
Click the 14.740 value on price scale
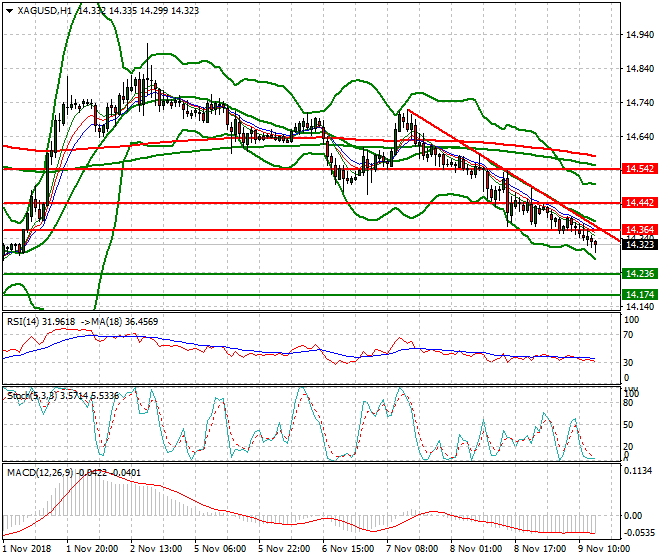[638, 103]
